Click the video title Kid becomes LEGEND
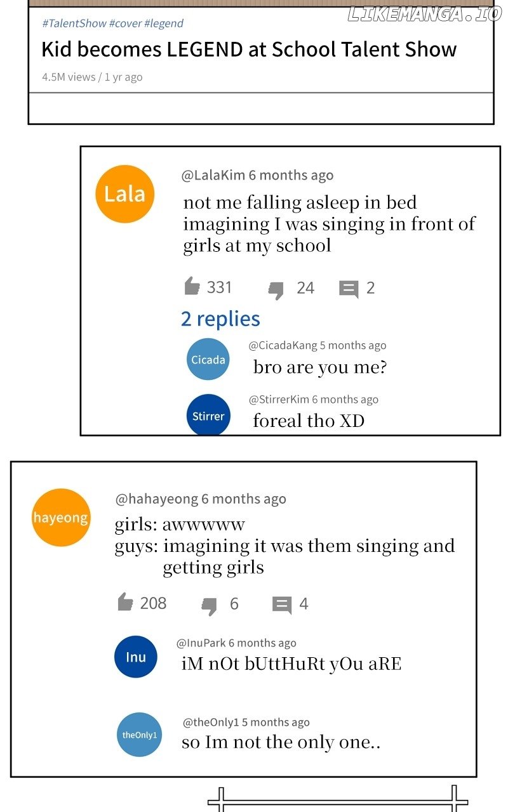508x812 pixels. (249, 49)
